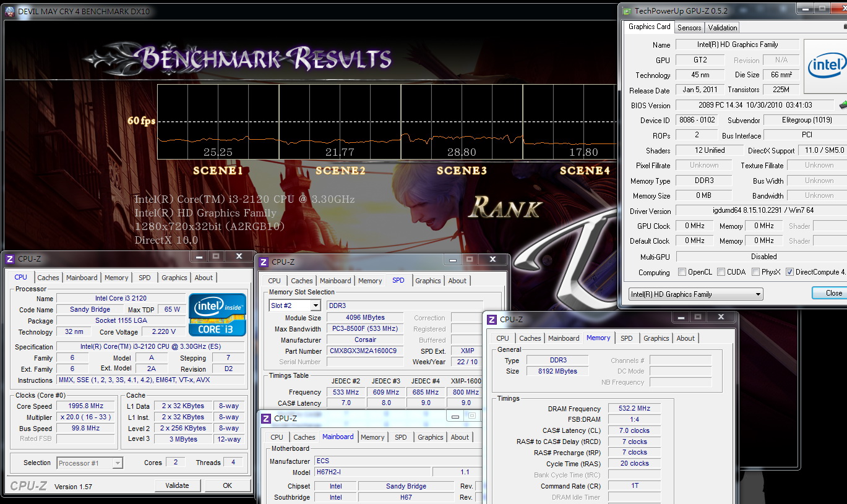Image resolution: width=847 pixels, height=504 pixels.
Task: Click the Core Speed value '1995.8 MHz'
Action: (x=85, y=406)
